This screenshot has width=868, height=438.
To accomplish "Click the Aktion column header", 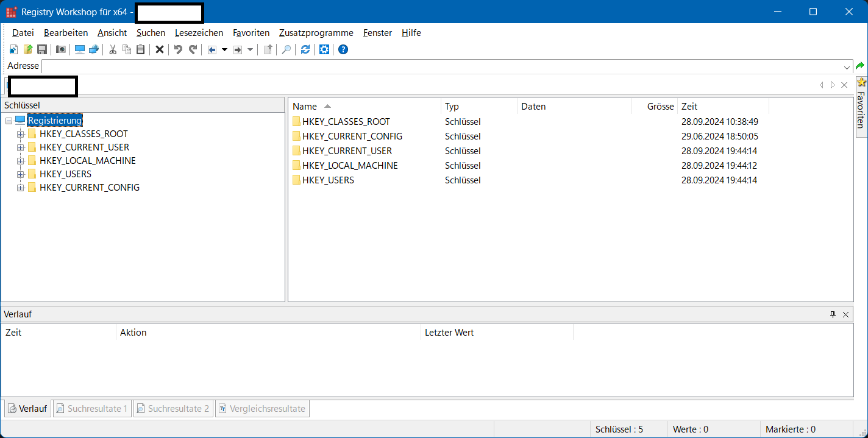I will 268,333.
